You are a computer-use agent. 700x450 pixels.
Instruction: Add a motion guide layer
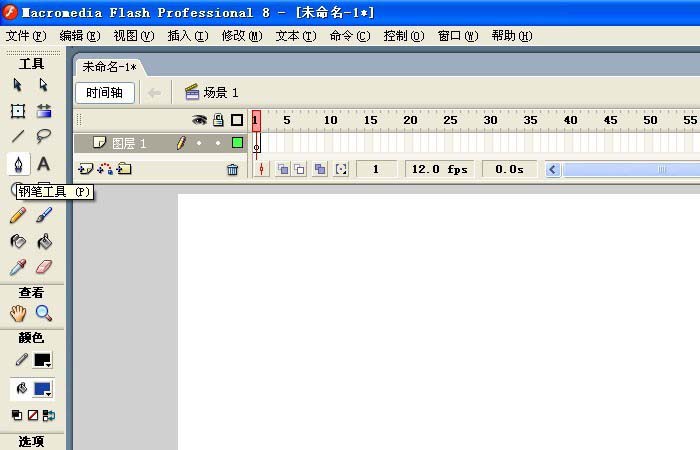point(105,169)
